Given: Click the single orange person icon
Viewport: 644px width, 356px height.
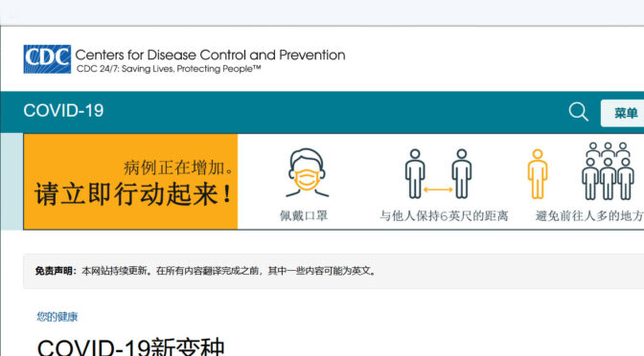Looking at the screenshot, I should 538,174.
